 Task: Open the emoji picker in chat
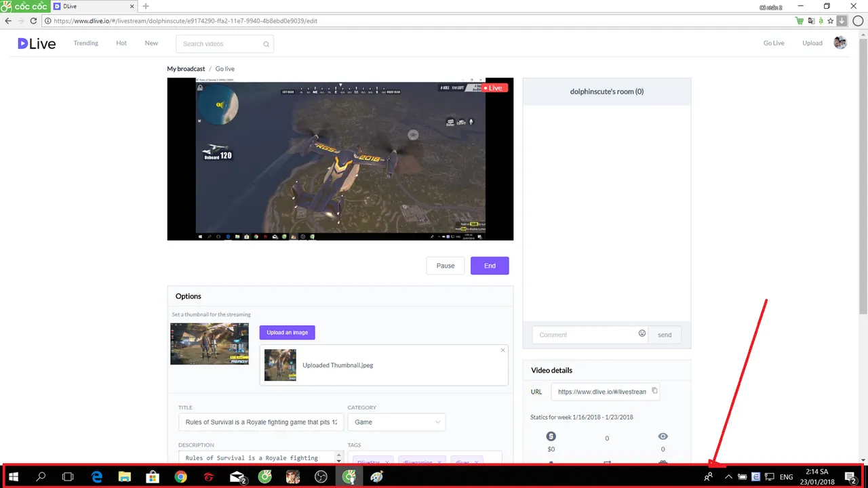(x=642, y=333)
